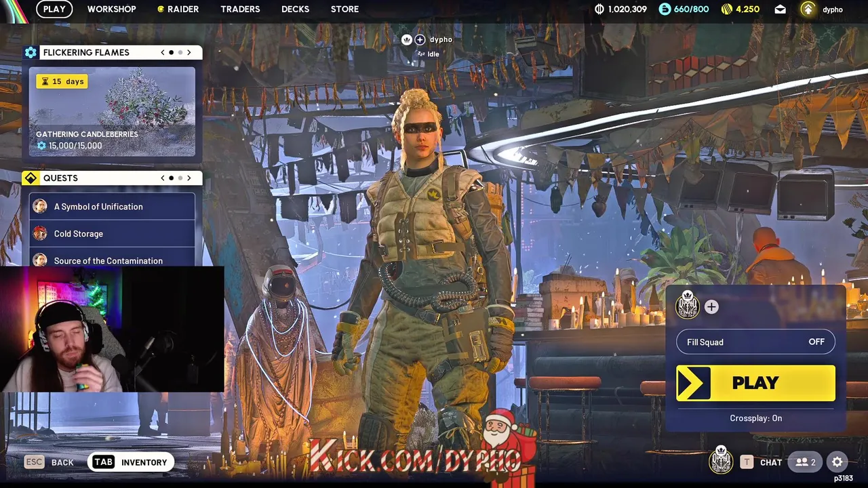Open the Gathering Candleberries event card
The image size is (868, 488).
112,112
